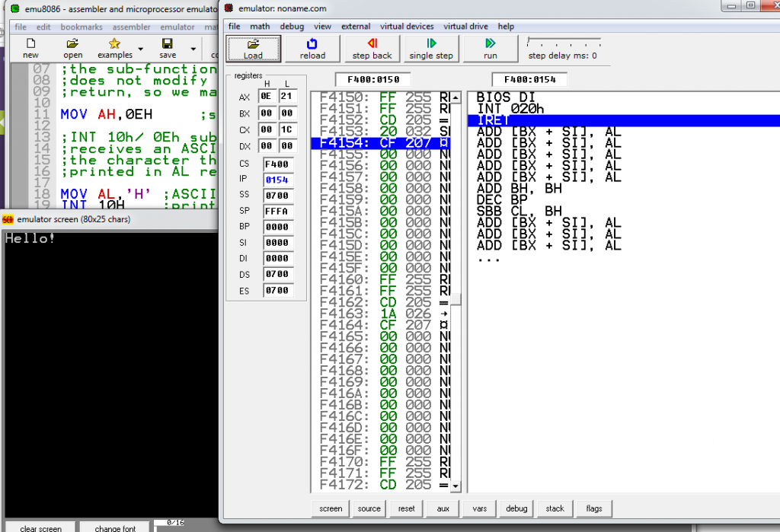Open the stack view button
780x532 pixels.
point(555,508)
